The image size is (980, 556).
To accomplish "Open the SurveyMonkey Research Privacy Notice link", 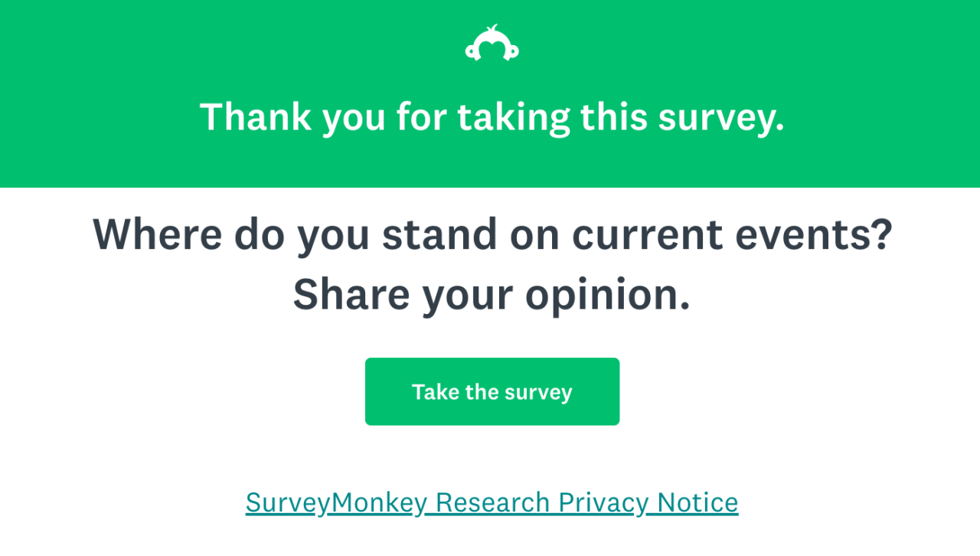I will click(492, 502).
